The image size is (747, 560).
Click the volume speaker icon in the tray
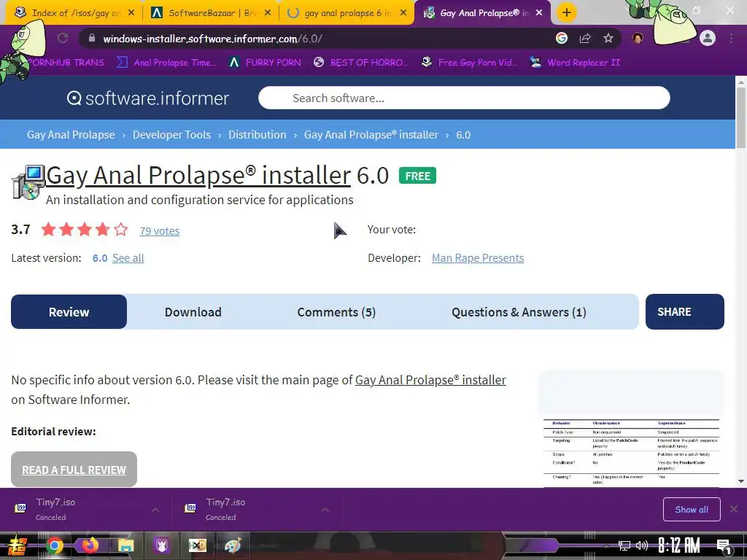[642, 545]
